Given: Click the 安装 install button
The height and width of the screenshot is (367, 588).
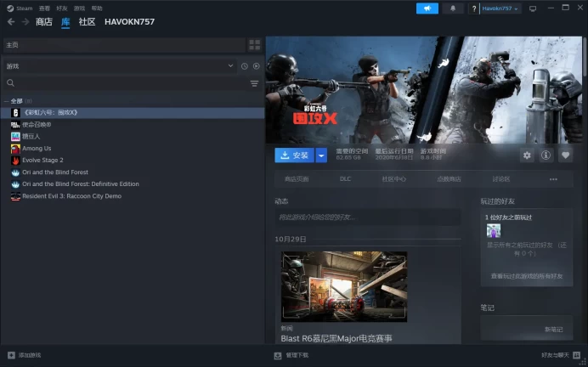Looking at the screenshot, I should point(294,155).
